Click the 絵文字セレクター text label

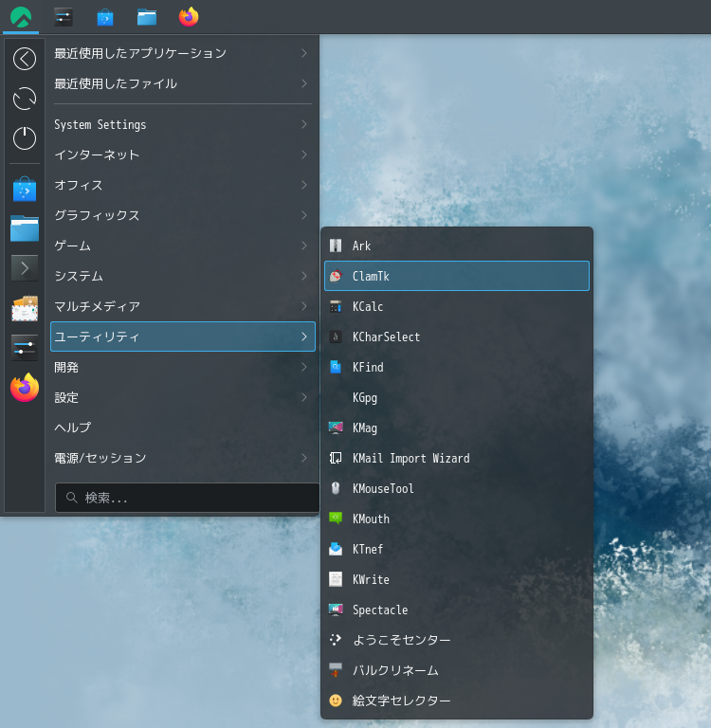click(401, 701)
